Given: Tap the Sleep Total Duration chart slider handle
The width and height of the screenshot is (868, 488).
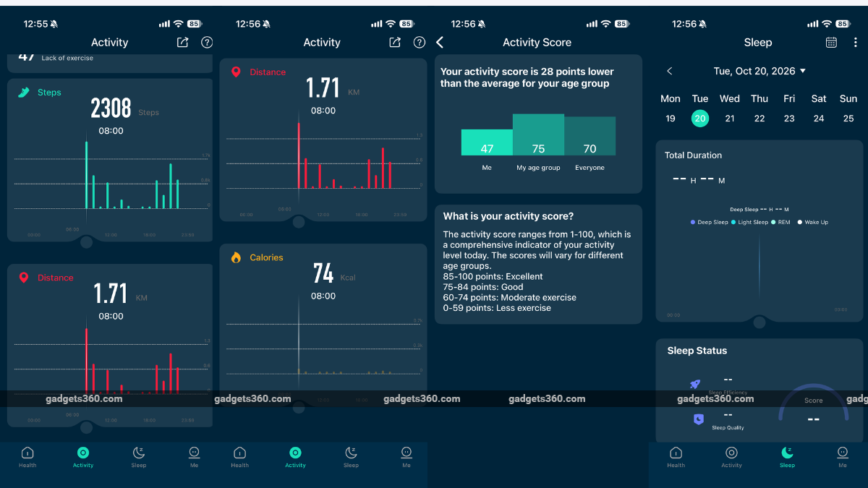Looking at the screenshot, I should [759, 322].
